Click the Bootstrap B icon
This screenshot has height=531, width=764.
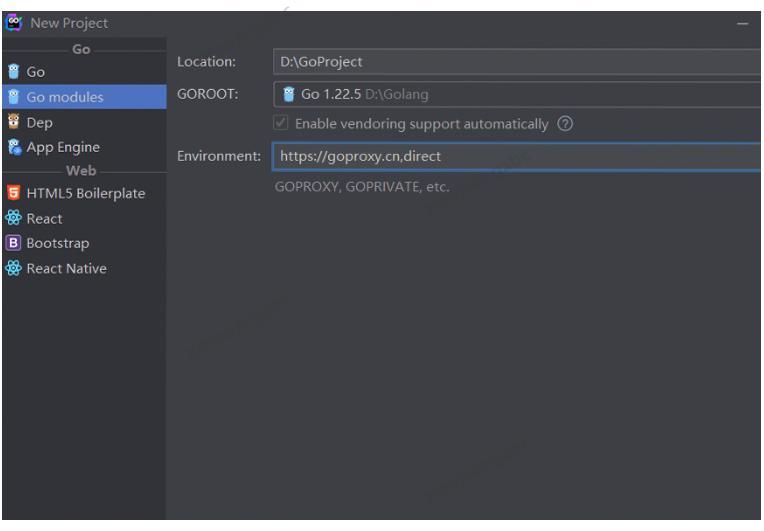point(13,243)
